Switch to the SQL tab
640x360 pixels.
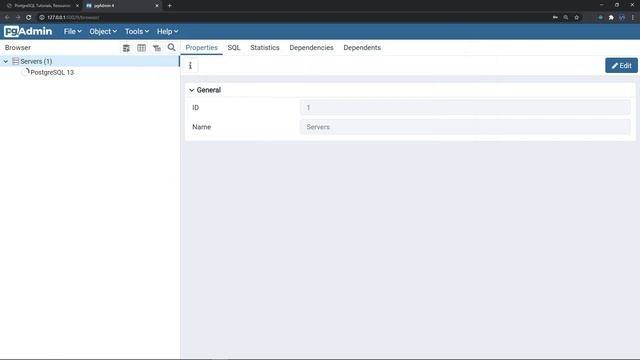click(234, 48)
